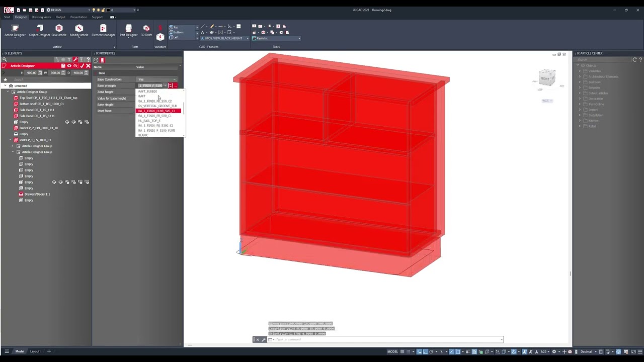Confirm with the checkmark in Article Designer bar
644x362 pixels.
click(x=82, y=66)
